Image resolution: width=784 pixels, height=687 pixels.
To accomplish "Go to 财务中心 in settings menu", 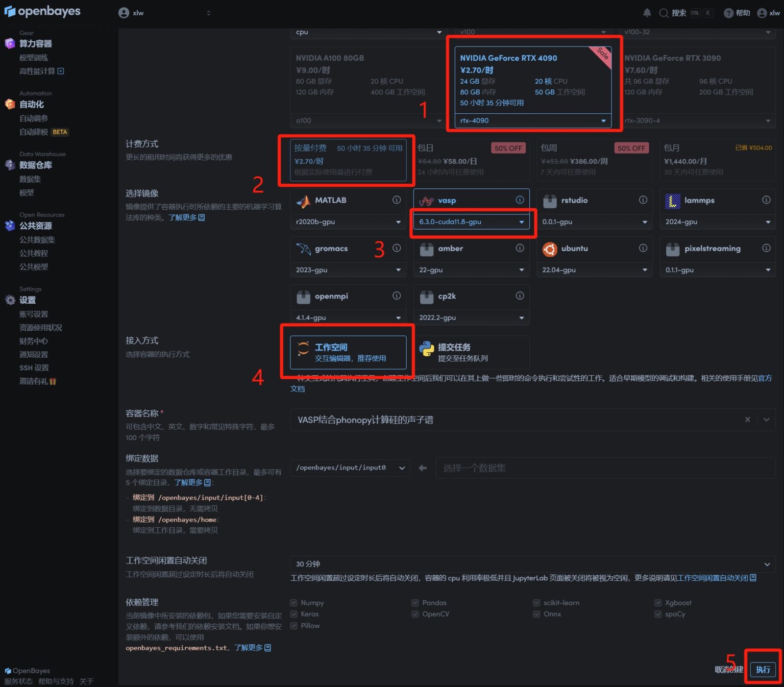I will click(34, 341).
